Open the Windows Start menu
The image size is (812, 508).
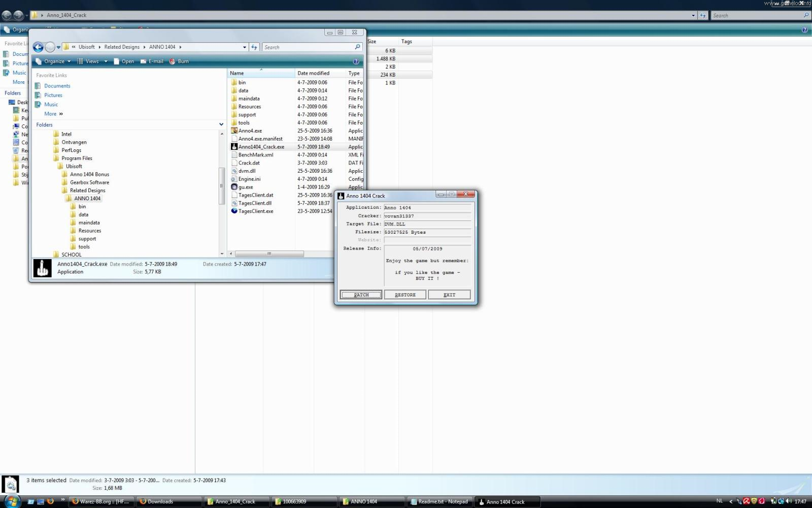click(x=11, y=501)
